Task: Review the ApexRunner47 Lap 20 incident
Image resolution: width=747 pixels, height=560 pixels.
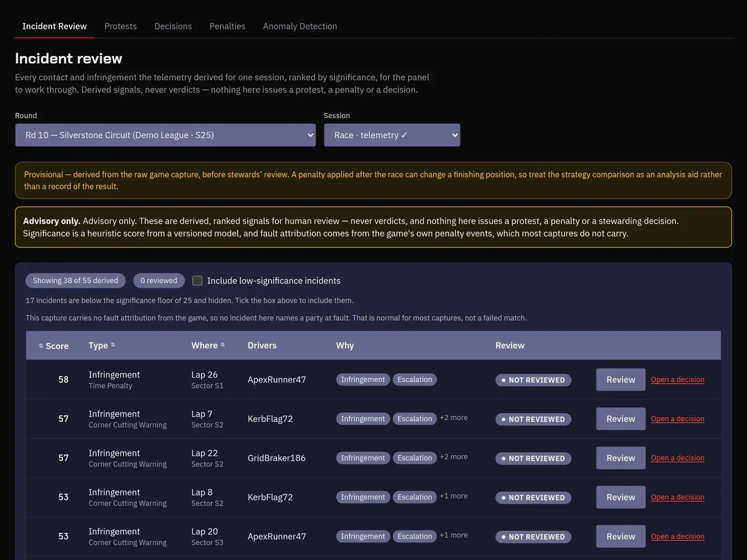Action: tap(621, 537)
